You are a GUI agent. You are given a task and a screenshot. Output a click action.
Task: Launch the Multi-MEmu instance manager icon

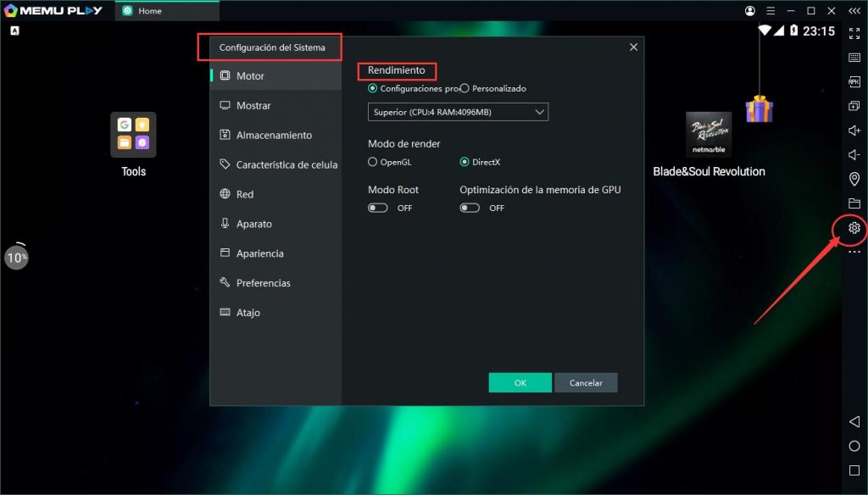(854, 106)
